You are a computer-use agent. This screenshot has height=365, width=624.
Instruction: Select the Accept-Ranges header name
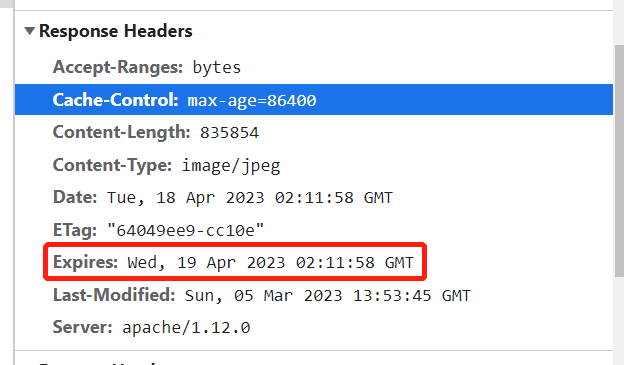[x=118, y=67]
